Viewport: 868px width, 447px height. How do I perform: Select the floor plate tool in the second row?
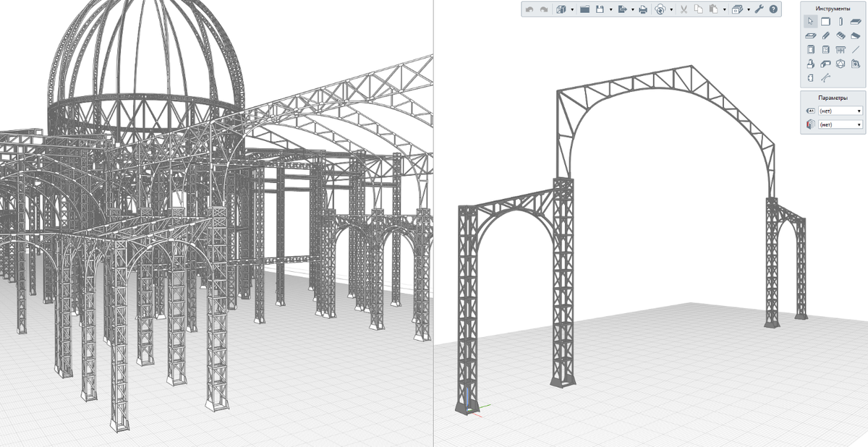click(810, 35)
